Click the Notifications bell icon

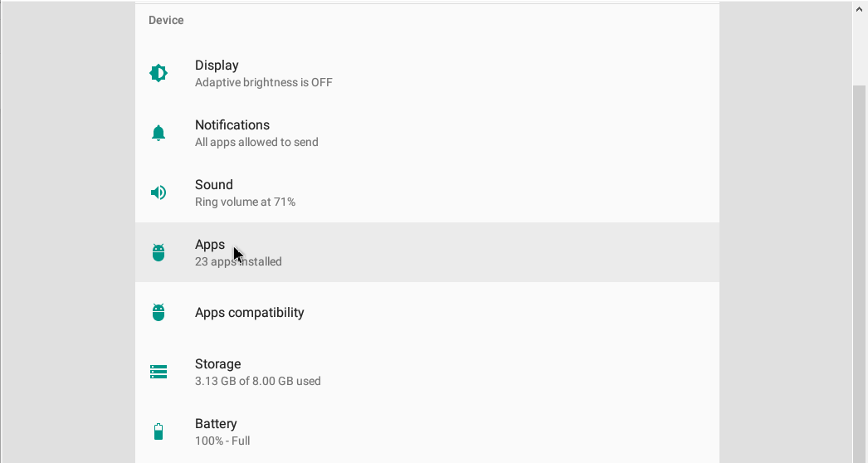pos(158,133)
